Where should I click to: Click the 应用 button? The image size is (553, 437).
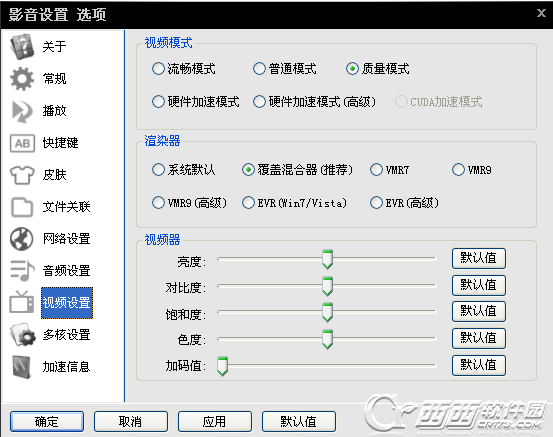coord(215,421)
